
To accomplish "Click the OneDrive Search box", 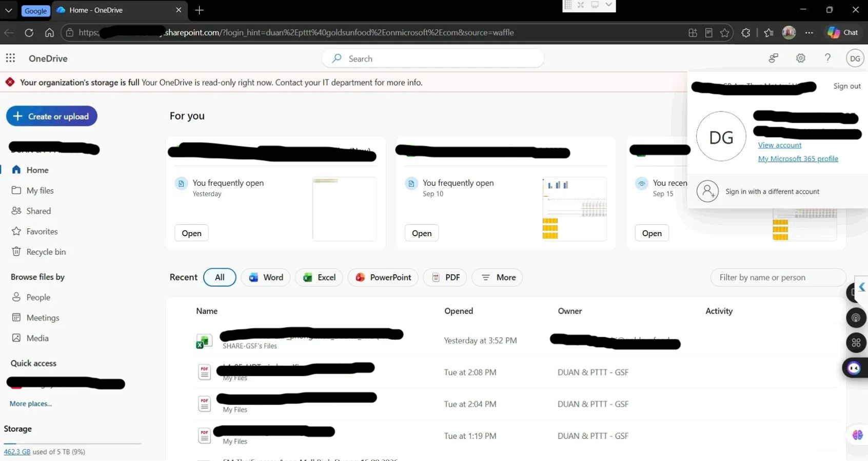I will pyautogui.click(x=432, y=59).
